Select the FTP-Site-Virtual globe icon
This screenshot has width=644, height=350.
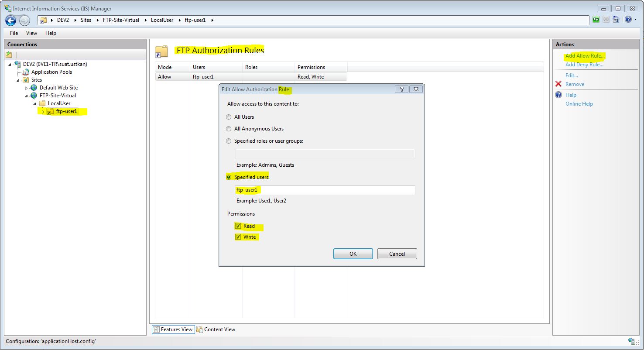[x=34, y=96]
